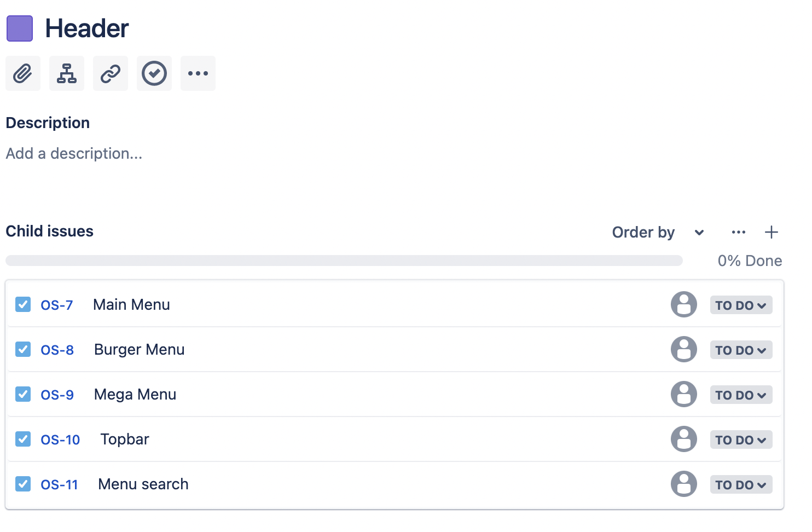Open the more actions ellipsis below title
812x532 pixels.
click(x=198, y=73)
